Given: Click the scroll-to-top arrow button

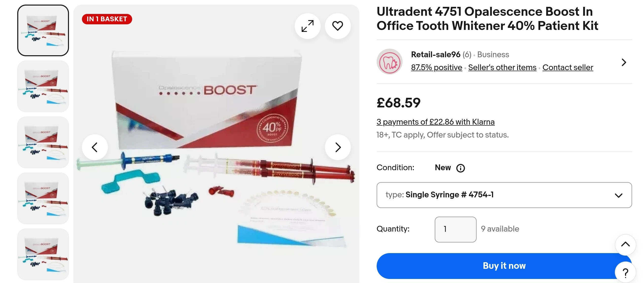Looking at the screenshot, I should point(625,244).
